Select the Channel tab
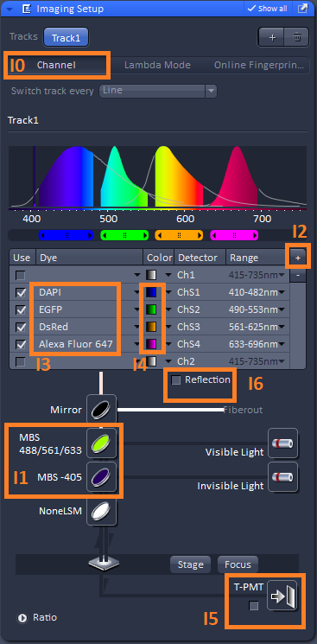 pyautogui.click(x=56, y=65)
